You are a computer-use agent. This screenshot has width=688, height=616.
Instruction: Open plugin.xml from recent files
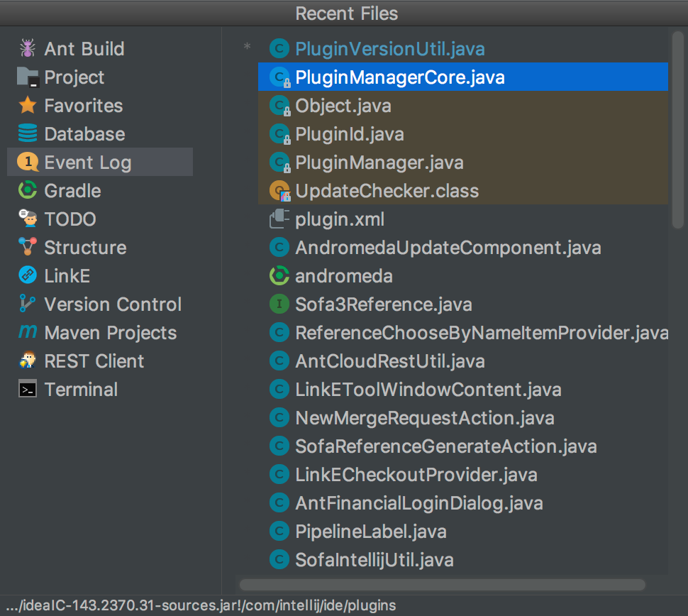463,219
